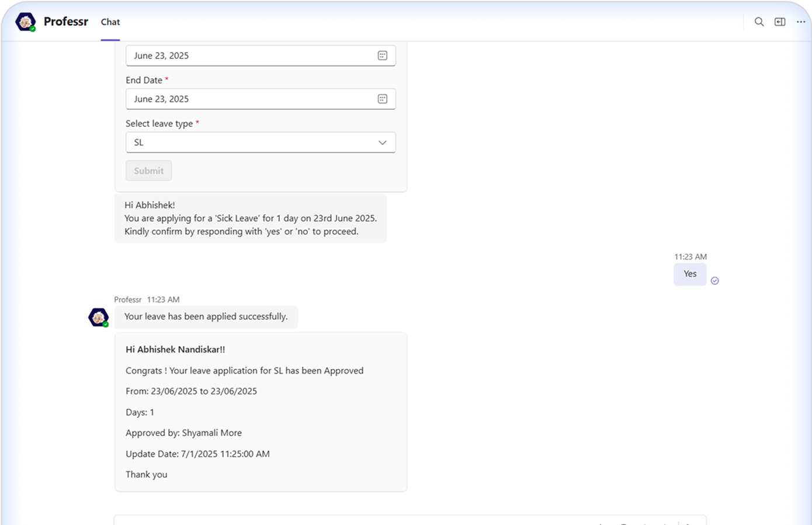812x525 pixels.
Task: Click the Professr title in the header
Action: [65, 22]
